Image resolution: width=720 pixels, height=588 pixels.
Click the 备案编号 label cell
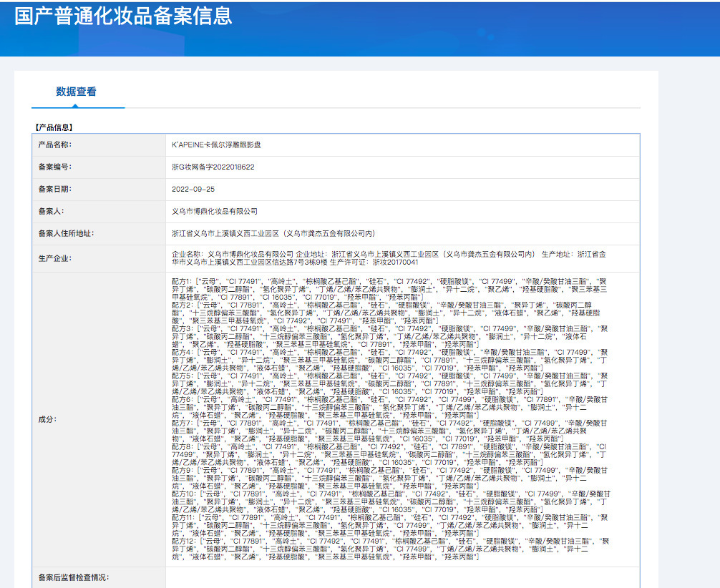[99, 167]
